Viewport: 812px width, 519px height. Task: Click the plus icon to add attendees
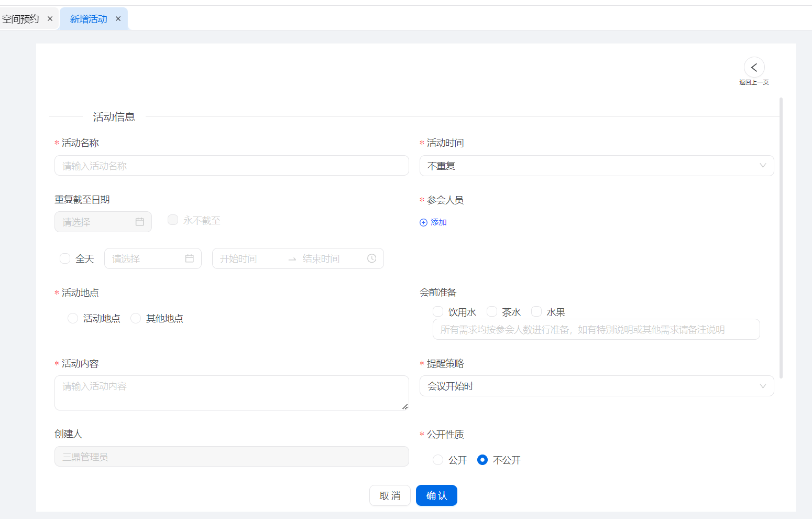[424, 222]
